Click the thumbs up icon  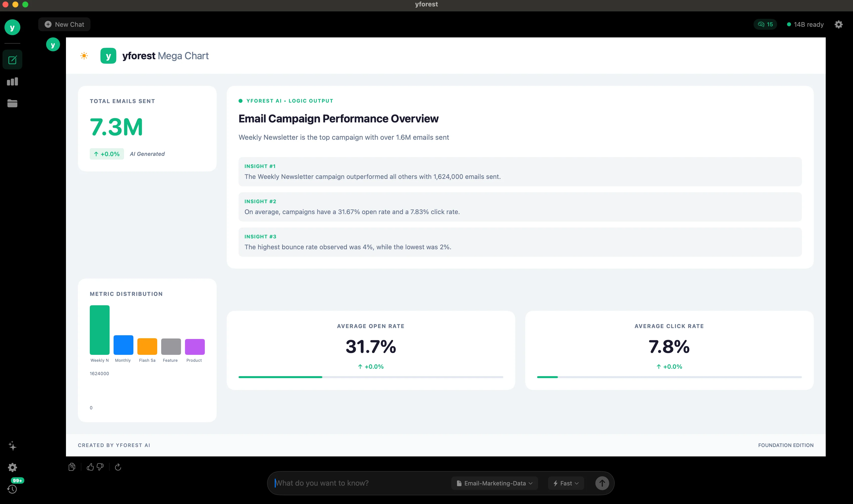pos(90,467)
